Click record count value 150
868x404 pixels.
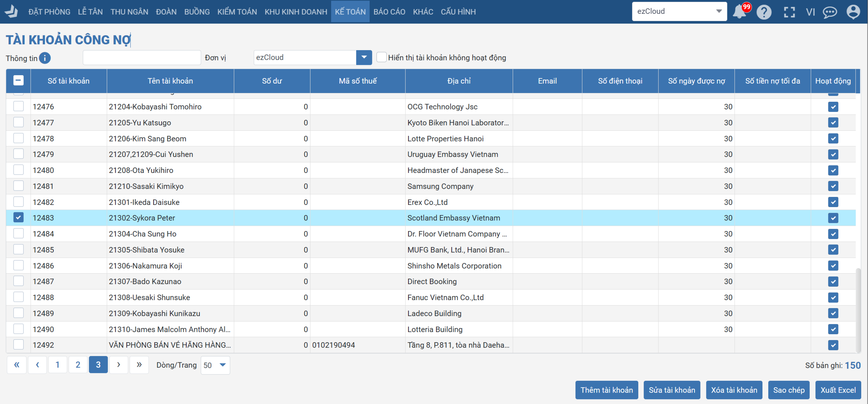[x=853, y=365]
